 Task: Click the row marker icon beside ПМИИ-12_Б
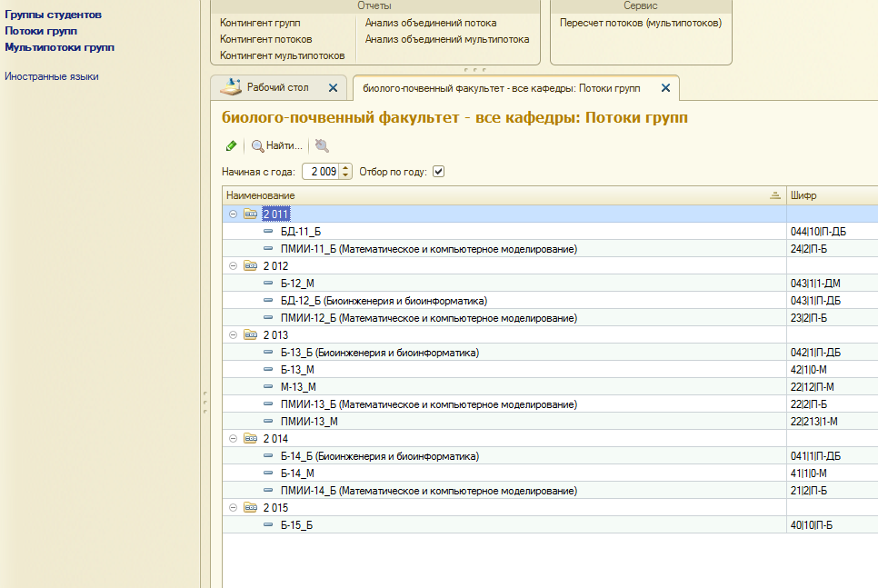click(x=268, y=318)
